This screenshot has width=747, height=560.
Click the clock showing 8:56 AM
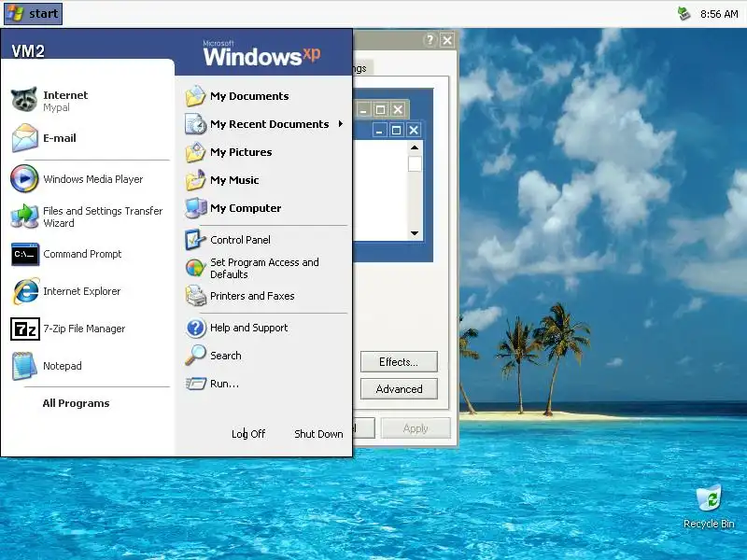pyautogui.click(x=719, y=14)
